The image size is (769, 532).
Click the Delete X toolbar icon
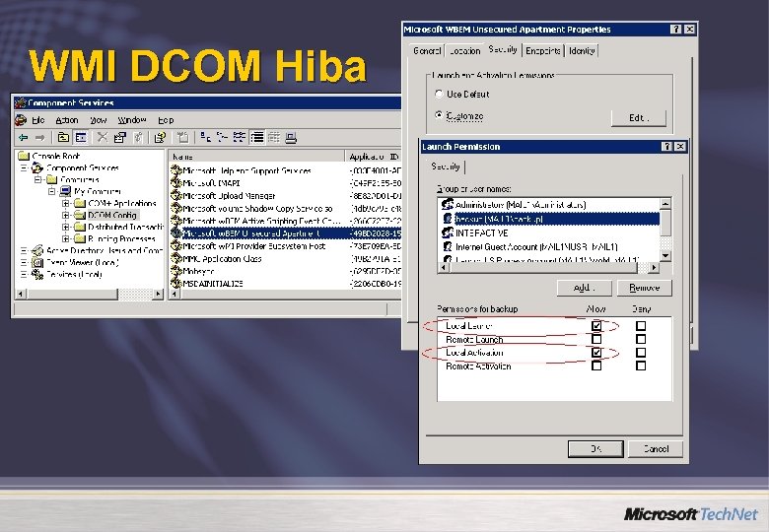point(102,138)
